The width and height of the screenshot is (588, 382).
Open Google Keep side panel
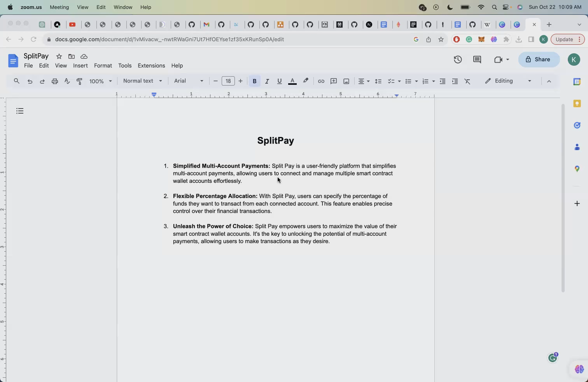577,103
